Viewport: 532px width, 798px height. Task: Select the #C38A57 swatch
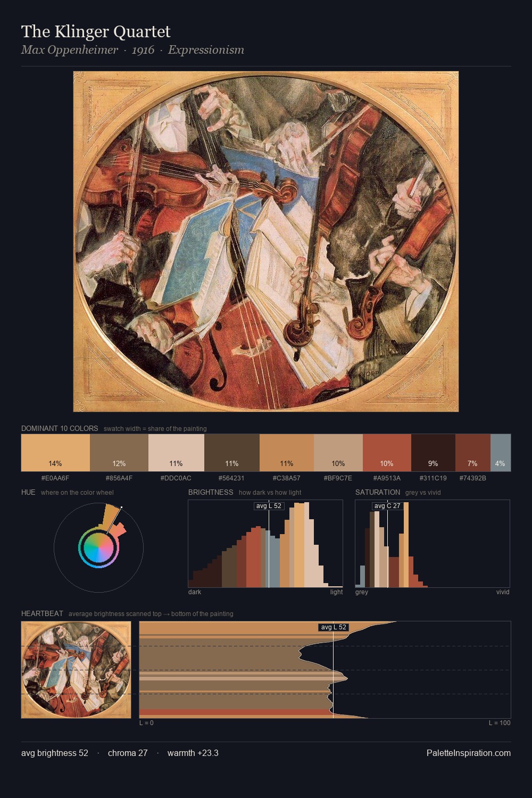point(287,453)
